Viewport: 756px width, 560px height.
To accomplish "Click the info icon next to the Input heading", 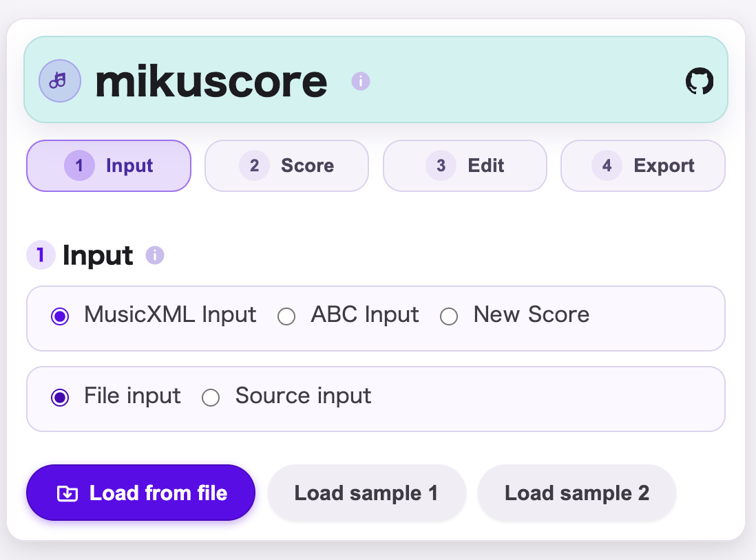I will pos(156,255).
